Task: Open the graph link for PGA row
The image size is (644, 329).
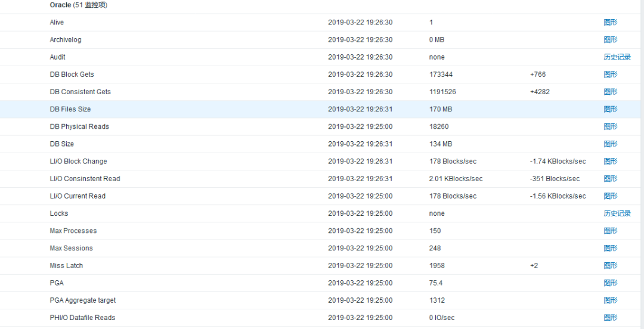Action: pyautogui.click(x=611, y=283)
